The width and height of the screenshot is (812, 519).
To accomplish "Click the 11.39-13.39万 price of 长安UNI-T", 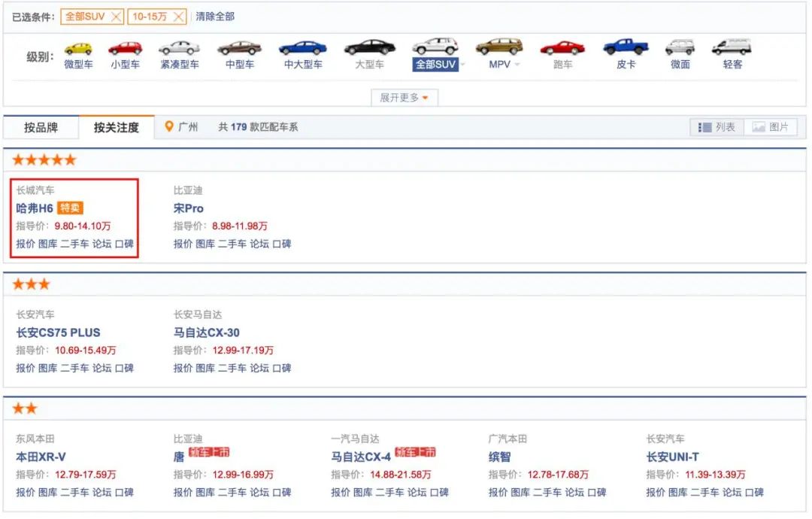I will click(x=715, y=475).
